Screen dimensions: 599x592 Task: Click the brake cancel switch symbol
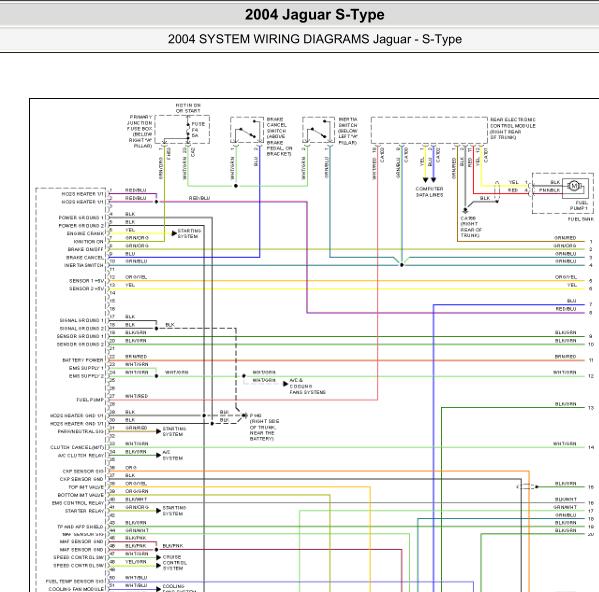[247, 130]
